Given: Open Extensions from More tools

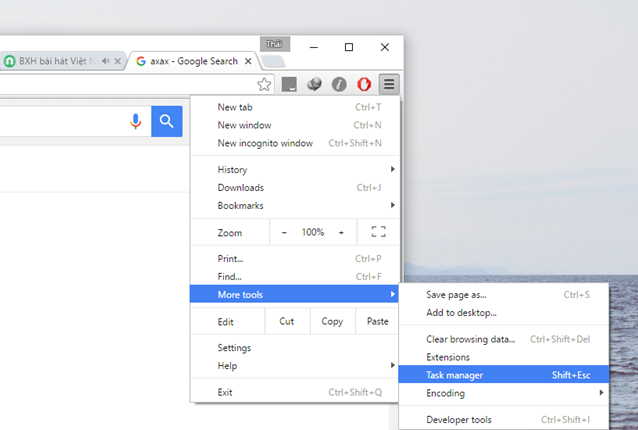Looking at the screenshot, I should [x=504, y=357].
